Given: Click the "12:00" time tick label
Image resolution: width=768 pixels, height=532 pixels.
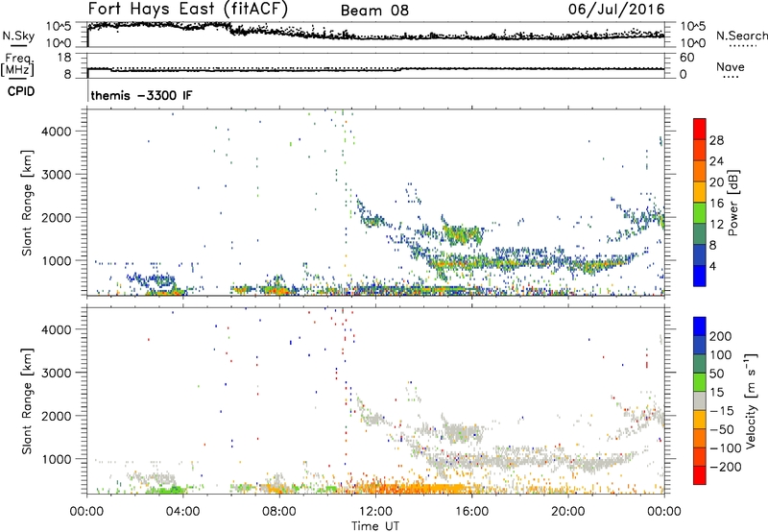Looking at the screenshot, I should click(375, 512).
